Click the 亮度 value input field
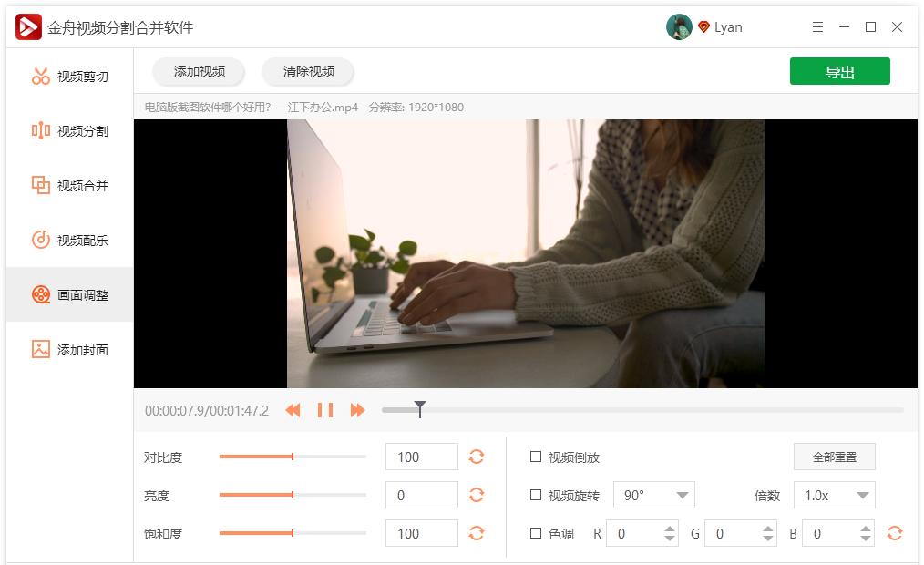Viewport: 924px width, 565px height. 421,495
